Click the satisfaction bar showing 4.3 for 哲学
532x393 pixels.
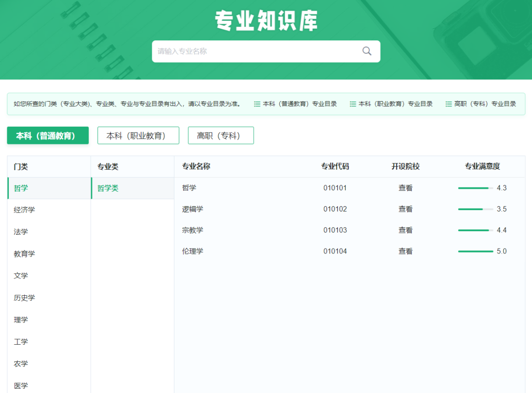point(474,188)
